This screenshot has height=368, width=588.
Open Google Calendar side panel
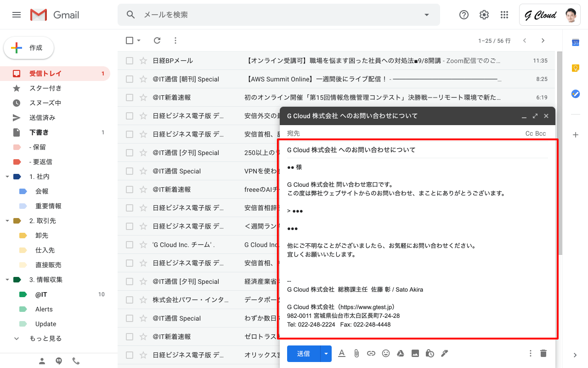(x=575, y=42)
